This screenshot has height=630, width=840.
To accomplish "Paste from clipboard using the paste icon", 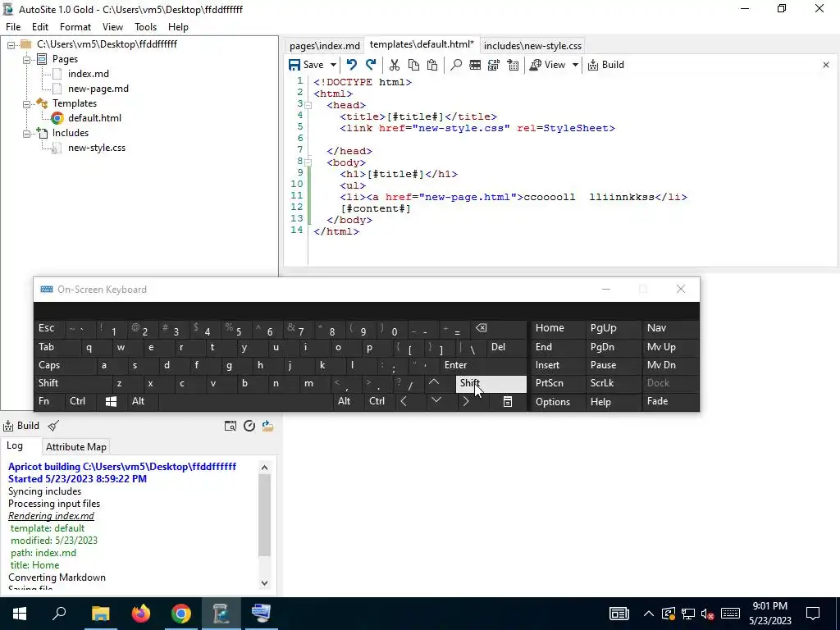I will coord(432,65).
